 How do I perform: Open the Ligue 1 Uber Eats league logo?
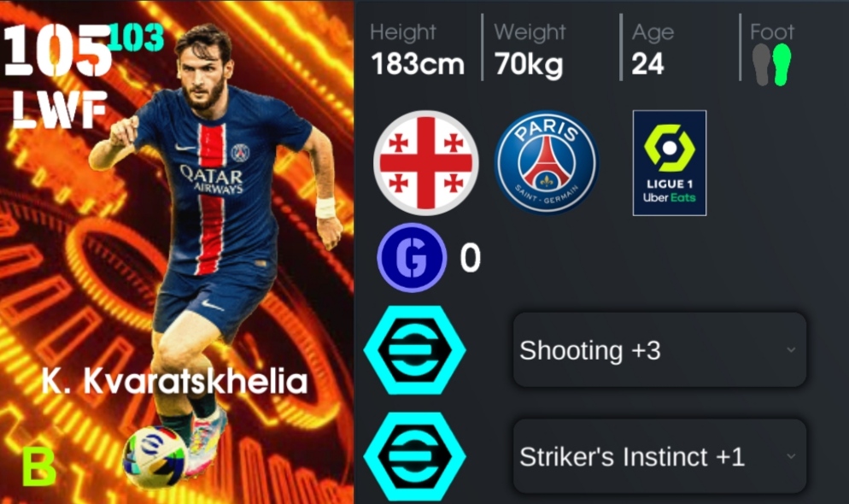click(x=670, y=163)
